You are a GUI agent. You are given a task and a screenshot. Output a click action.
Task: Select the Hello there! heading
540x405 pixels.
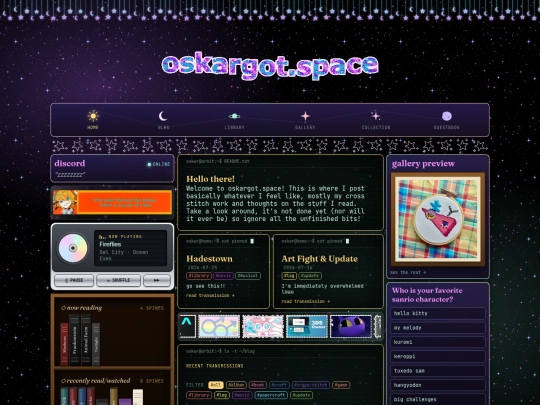coord(210,179)
